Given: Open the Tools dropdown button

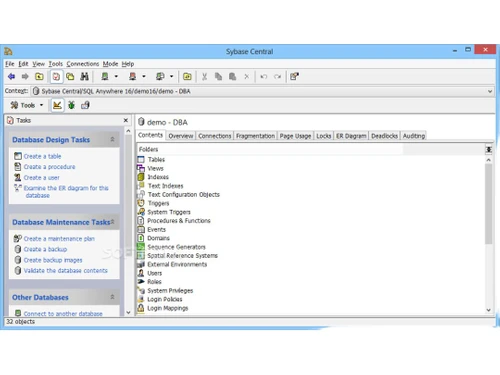Looking at the screenshot, I should (x=27, y=105).
